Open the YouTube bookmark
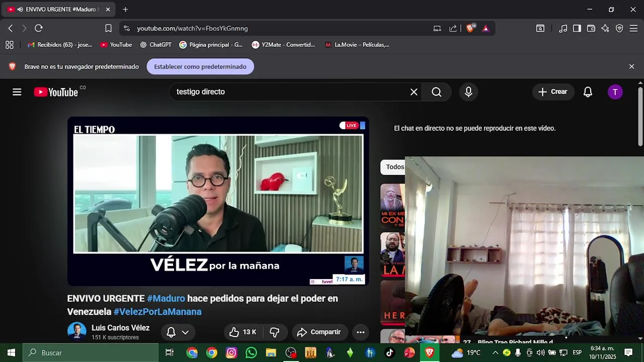Screen dimensions: 644x362 coord(116,45)
